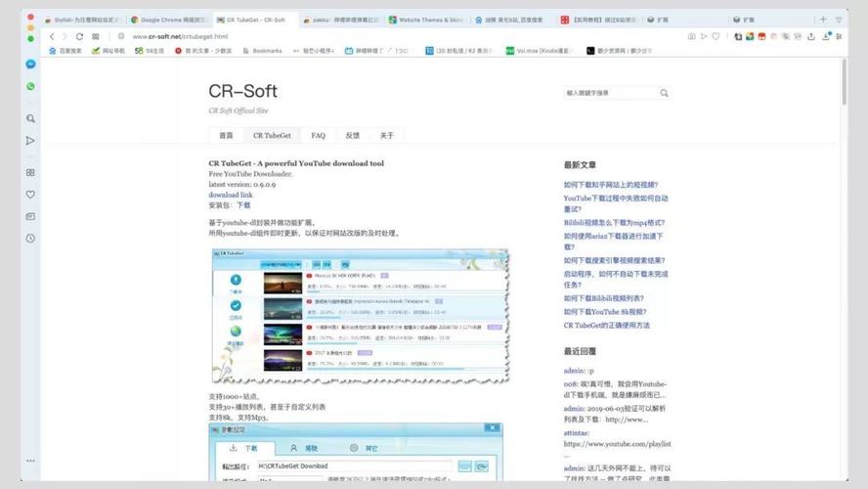Open the sidebar heart bookmarks icon

click(x=30, y=195)
